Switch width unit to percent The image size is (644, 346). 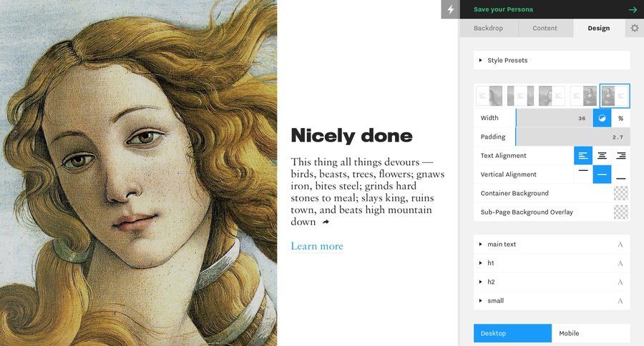621,118
